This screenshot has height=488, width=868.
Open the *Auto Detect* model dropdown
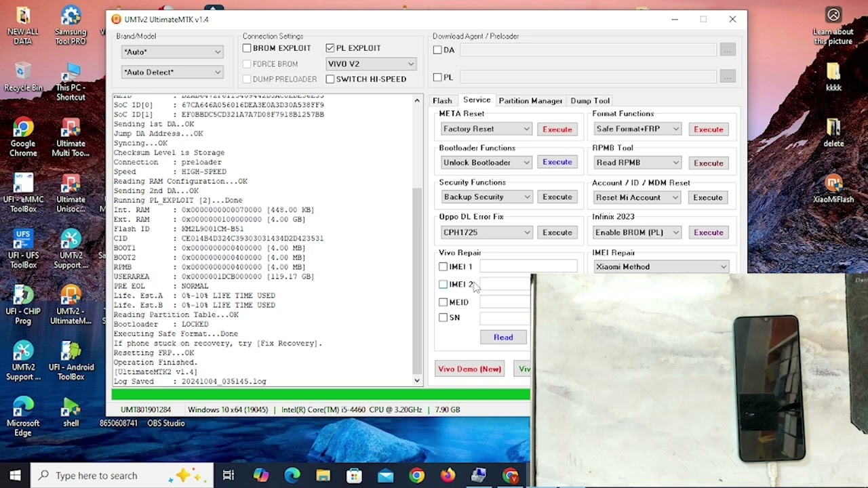pos(172,73)
